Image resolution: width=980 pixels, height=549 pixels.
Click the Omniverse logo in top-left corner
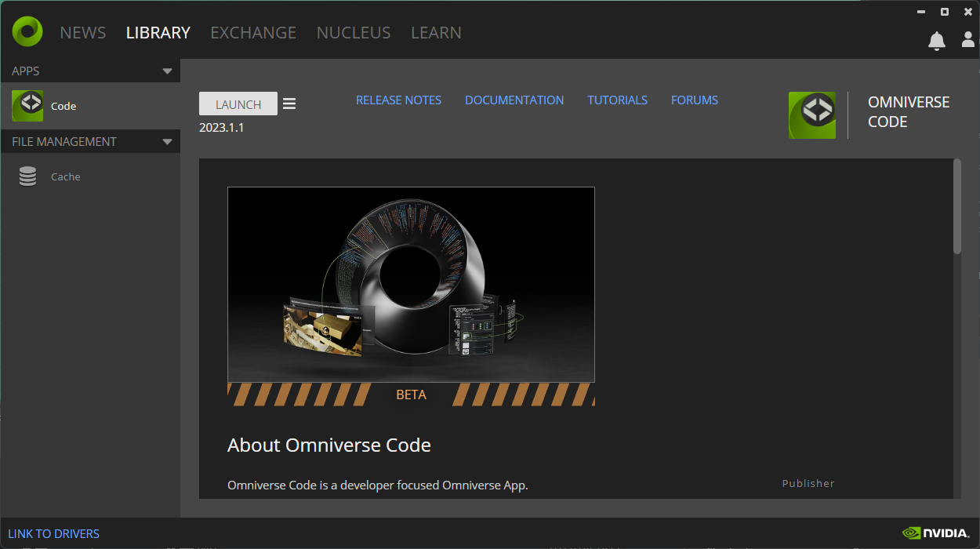point(27,31)
